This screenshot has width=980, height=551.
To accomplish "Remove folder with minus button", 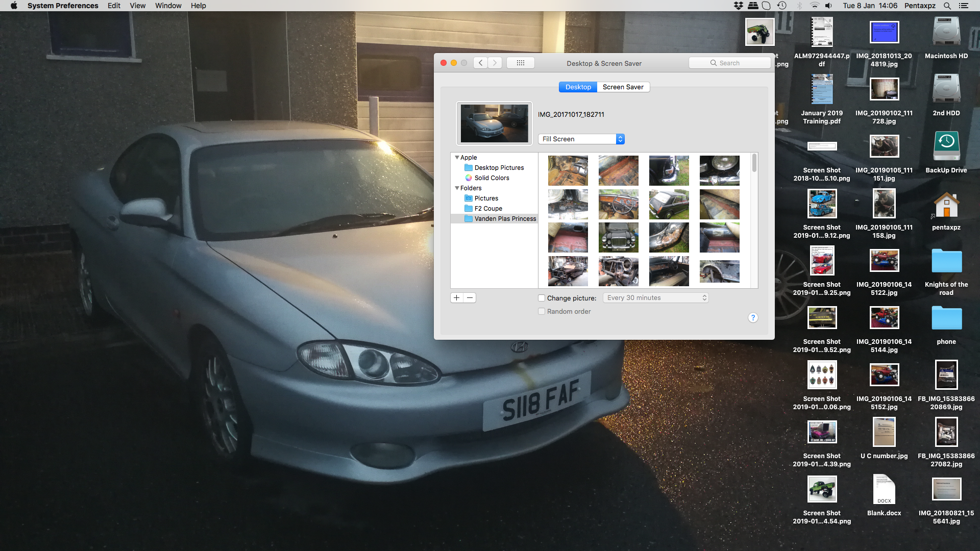I will 470,298.
